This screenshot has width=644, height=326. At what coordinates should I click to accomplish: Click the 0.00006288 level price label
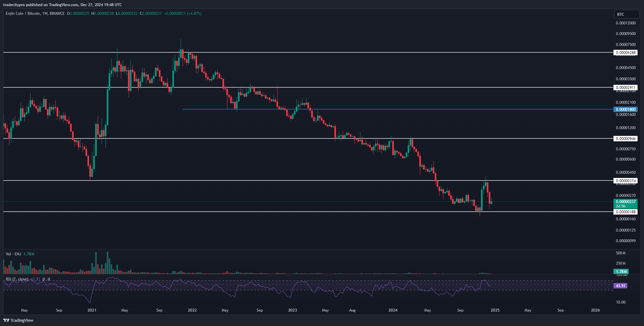click(x=625, y=53)
